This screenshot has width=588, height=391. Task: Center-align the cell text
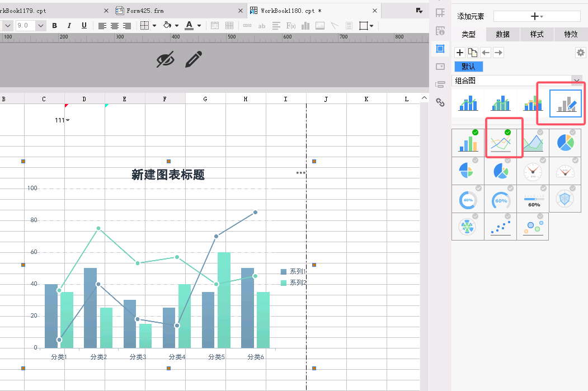pos(115,26)
